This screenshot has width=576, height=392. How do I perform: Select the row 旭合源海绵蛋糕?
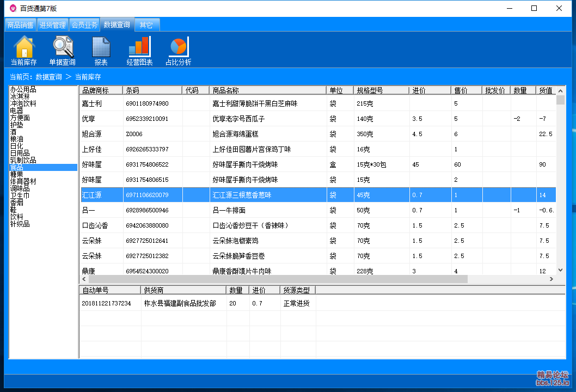point(318,134)
